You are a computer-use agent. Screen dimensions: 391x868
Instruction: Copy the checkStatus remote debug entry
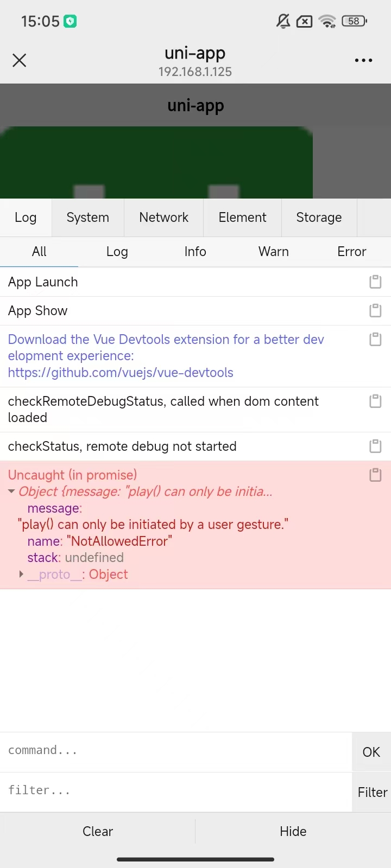pos(375,446)
